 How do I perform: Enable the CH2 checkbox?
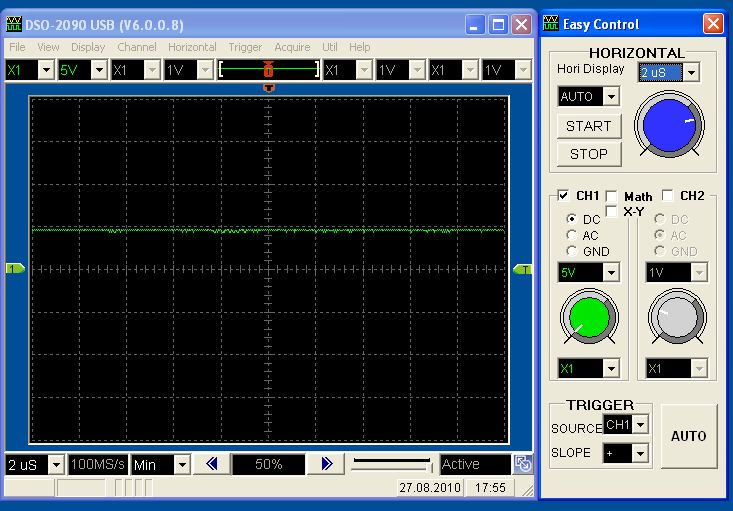point(669,196)
